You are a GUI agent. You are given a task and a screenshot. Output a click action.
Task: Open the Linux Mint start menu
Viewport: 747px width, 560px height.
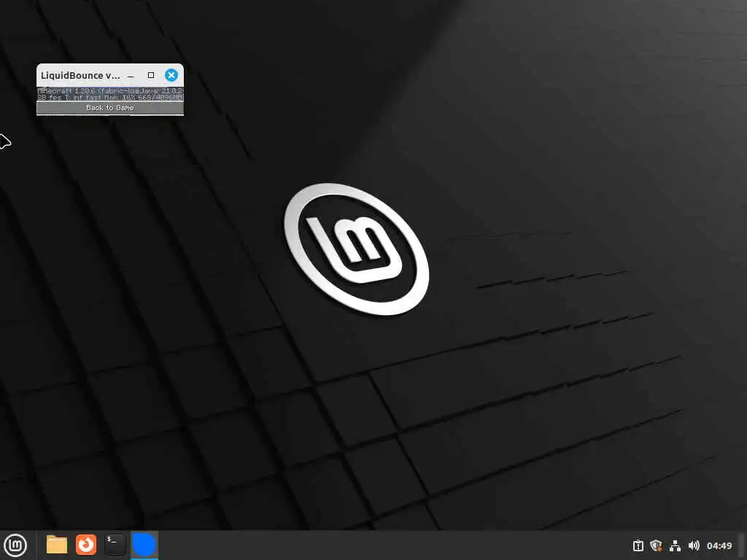tap(15, 545)
